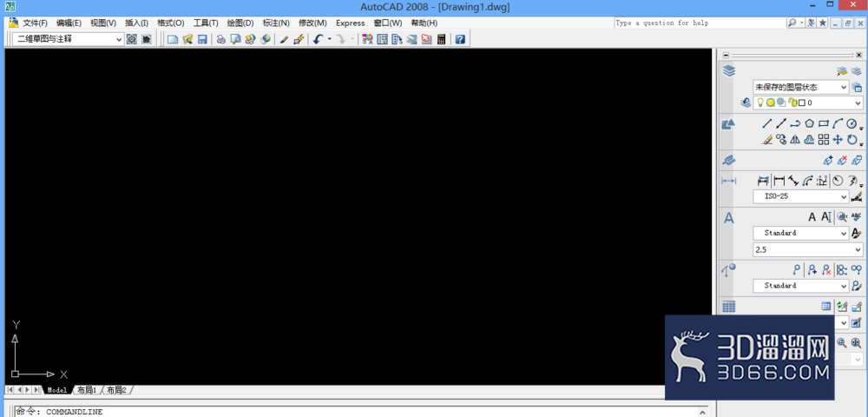Toggle layer 0 freeze sun icon
Screen dimensions: 868x417
pos(770,103)
